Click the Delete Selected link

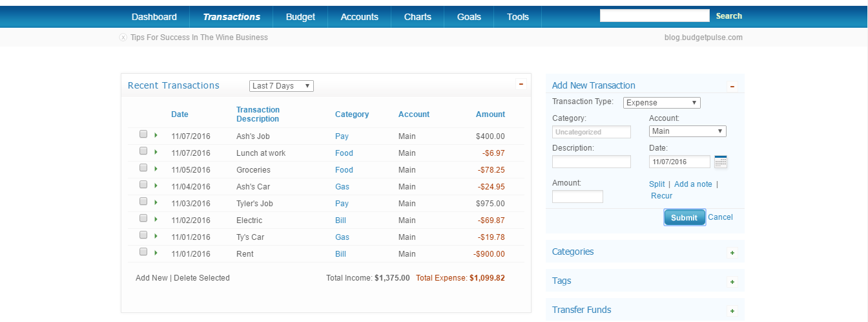[x=201, y=278]
